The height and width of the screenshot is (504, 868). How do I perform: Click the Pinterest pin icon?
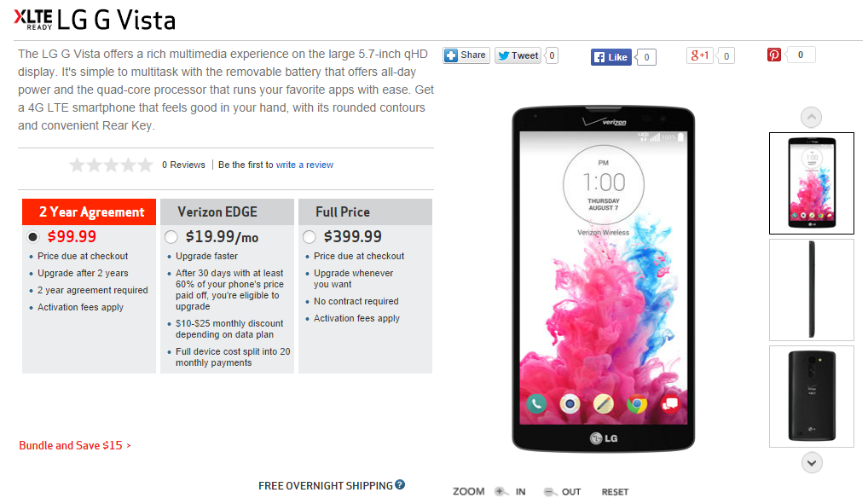(x=774, y=55)
